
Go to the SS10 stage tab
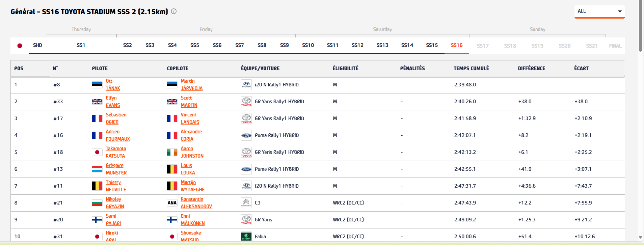(x=308, y=45)
